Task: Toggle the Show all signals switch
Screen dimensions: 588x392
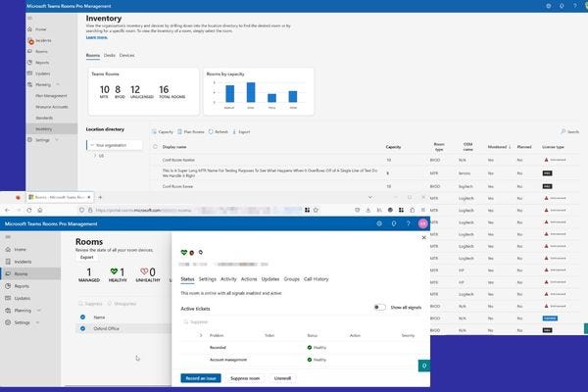Action: pos(379,307)
